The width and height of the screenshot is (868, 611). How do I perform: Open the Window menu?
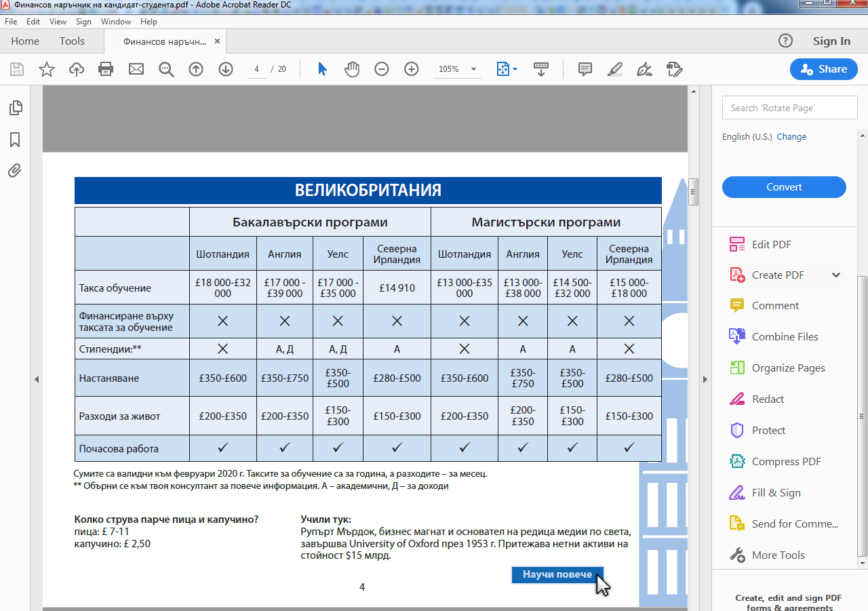pos(116,22)
